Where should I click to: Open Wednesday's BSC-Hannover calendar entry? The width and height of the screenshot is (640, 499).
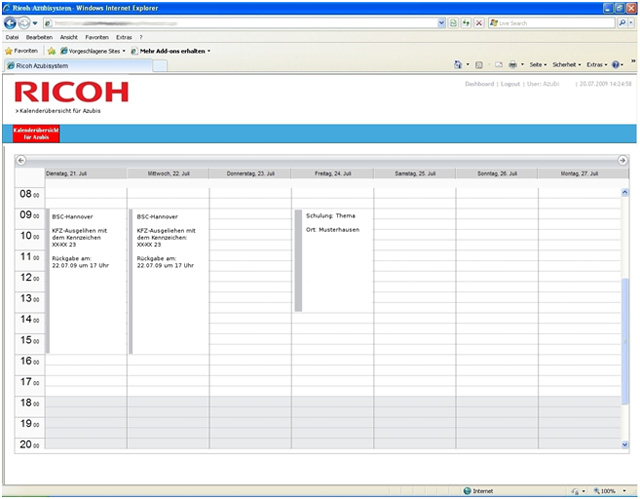[x=169, y=281]
